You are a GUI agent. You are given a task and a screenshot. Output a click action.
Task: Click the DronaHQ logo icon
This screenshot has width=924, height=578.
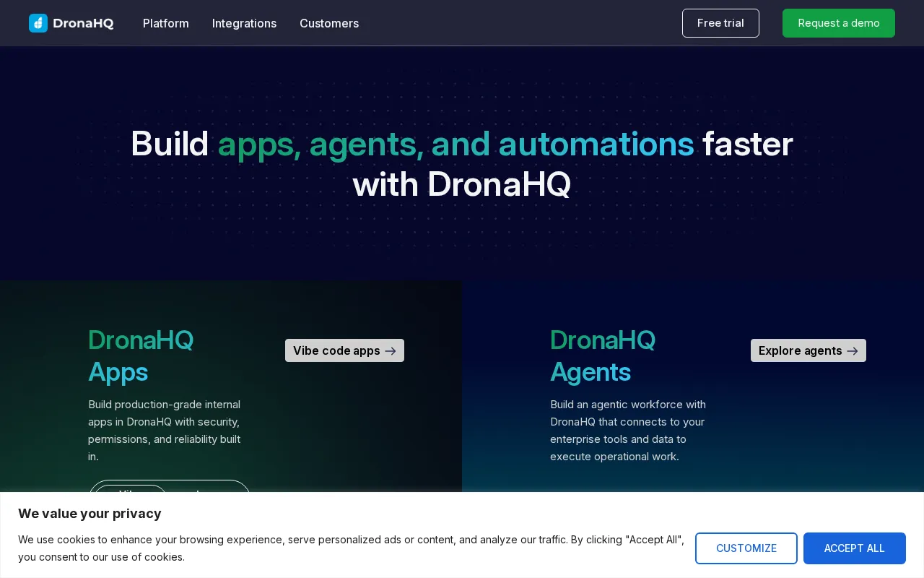(x=38, y=23)
